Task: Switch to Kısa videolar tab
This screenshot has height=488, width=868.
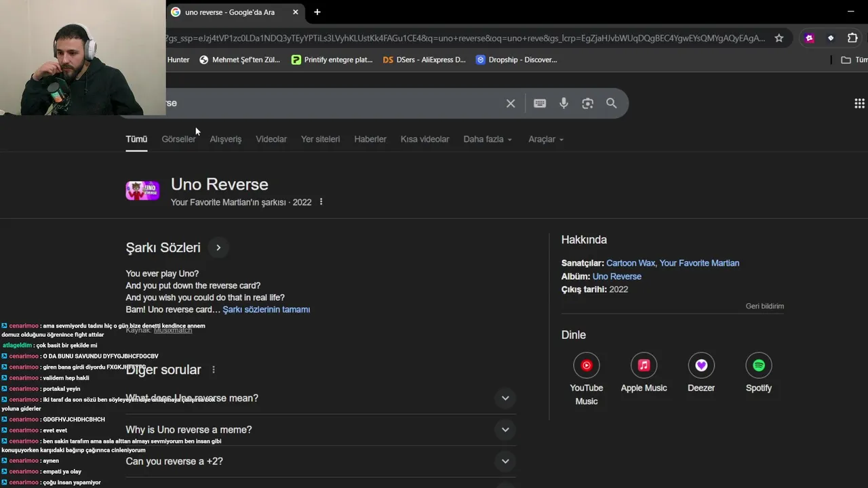Action: pos(425,139)
